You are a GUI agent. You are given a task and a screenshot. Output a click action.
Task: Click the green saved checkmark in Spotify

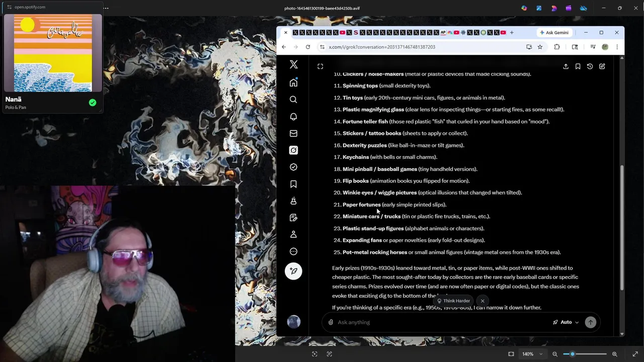93,103
